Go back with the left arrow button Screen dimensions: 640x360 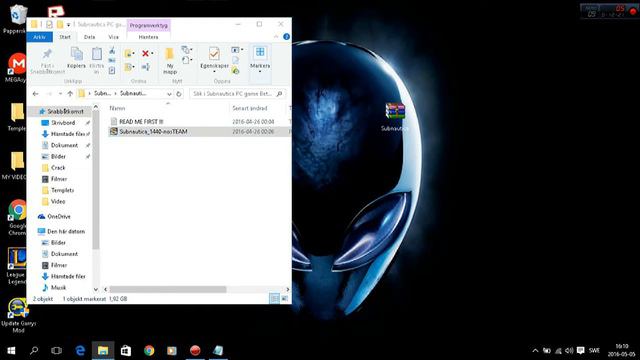point(36,94)
